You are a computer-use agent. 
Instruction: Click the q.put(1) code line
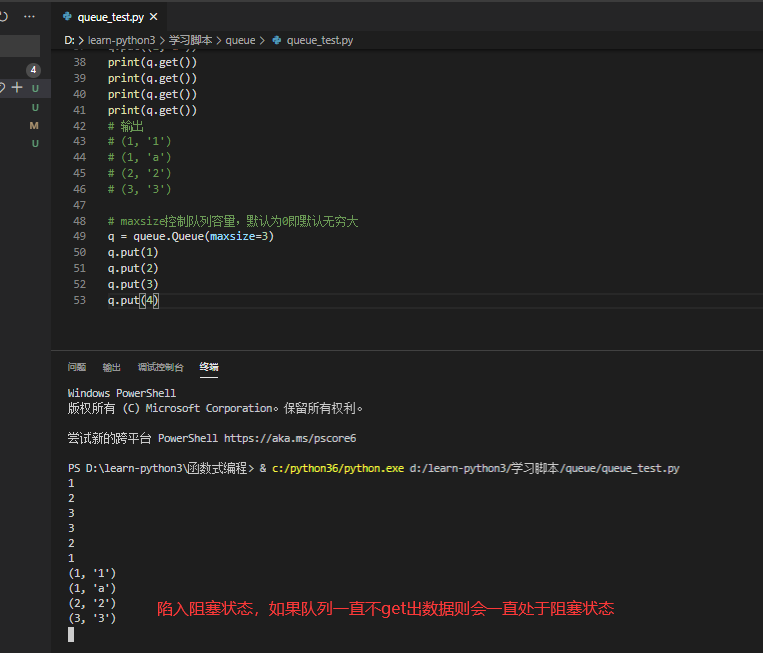point(133,252)
